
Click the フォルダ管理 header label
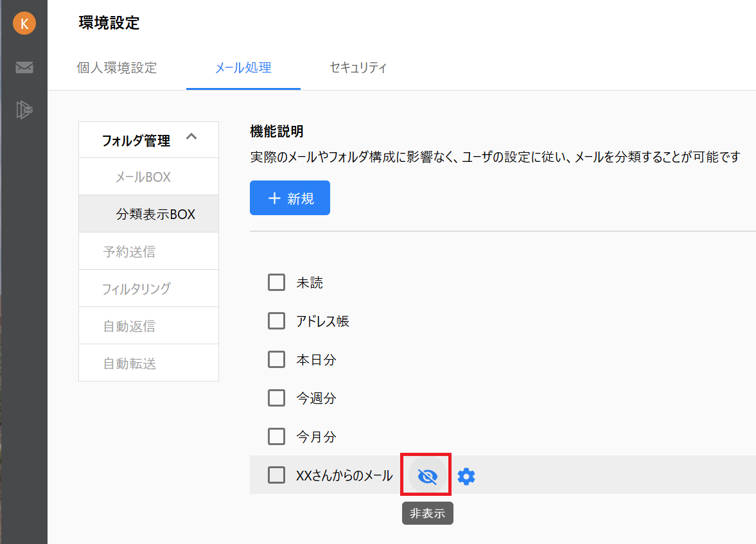coord(136,141)
